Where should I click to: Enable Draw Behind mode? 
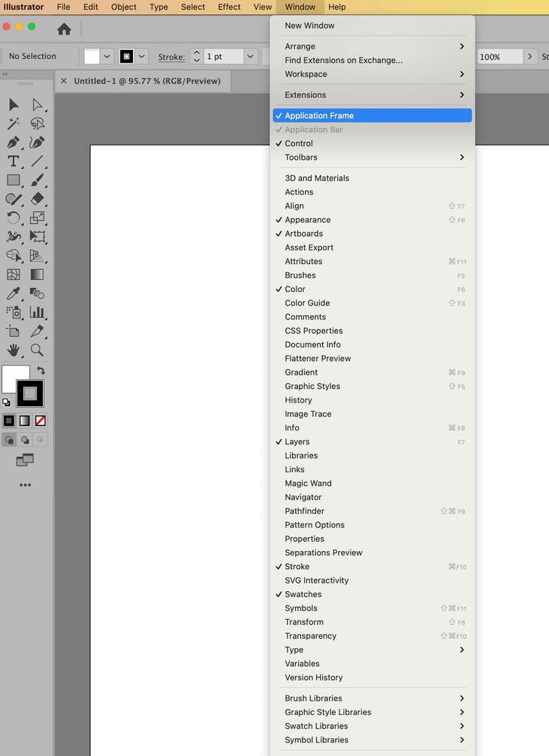24,440
